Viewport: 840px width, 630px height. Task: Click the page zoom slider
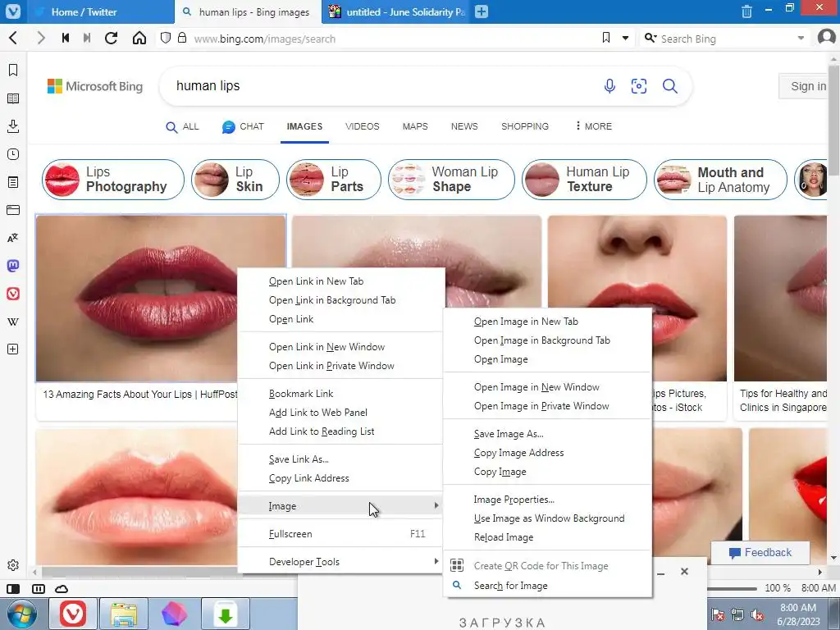coord(732,588)
